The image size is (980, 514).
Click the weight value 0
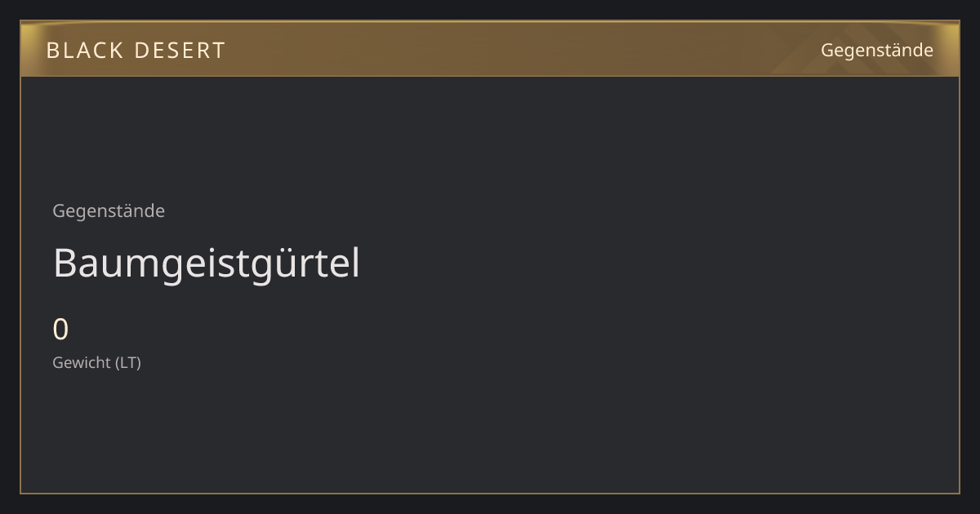pyautogui.click(x=60, y=330)
